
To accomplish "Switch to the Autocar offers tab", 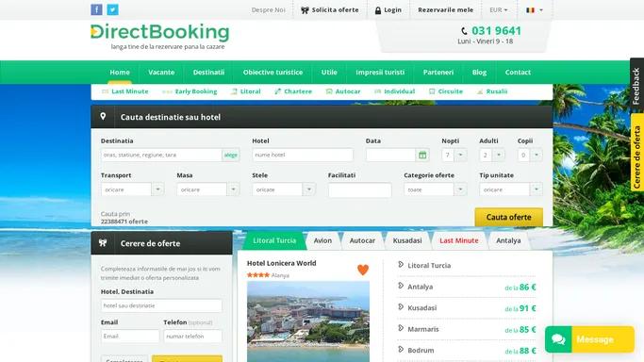I will pos(362,240).
